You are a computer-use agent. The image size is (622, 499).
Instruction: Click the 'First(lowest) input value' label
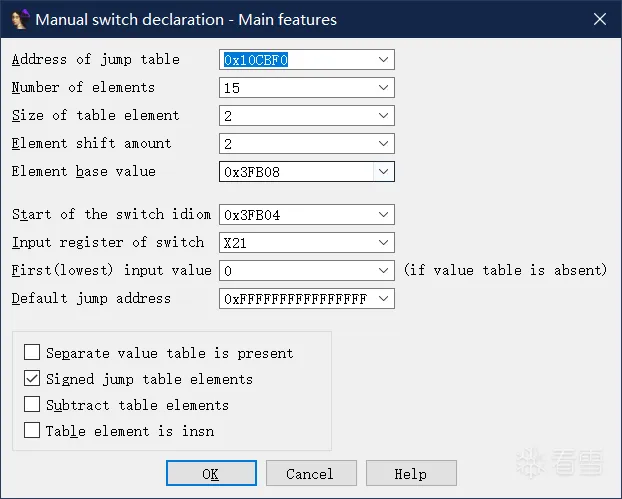point(111,271)
